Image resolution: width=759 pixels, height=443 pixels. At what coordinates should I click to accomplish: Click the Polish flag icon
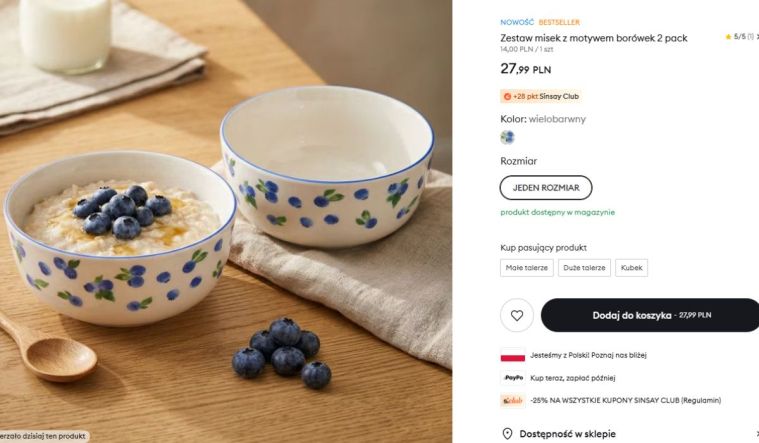(513, 355)
